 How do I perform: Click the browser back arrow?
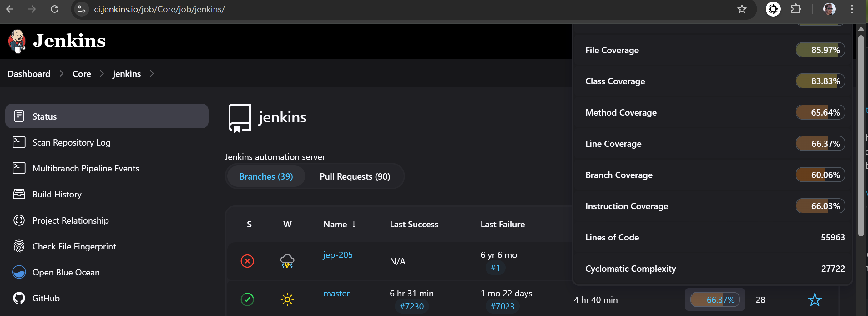tap(10, 9)
